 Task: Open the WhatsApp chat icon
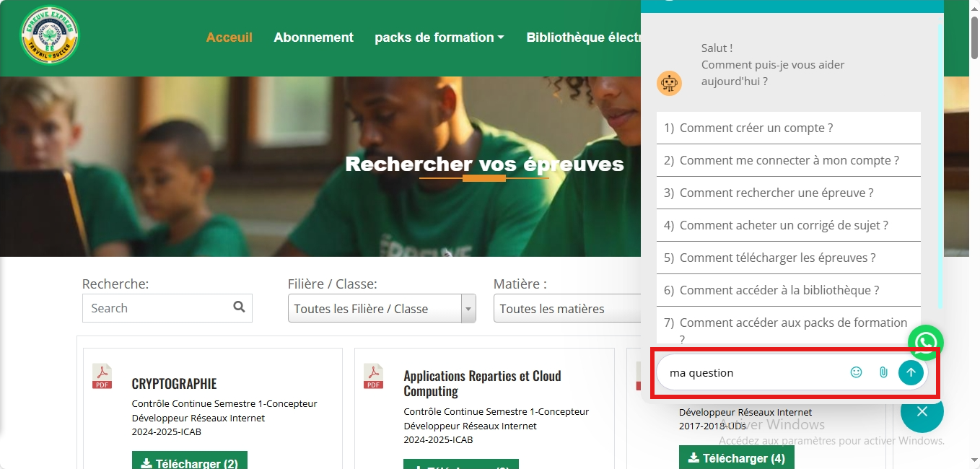925,342
